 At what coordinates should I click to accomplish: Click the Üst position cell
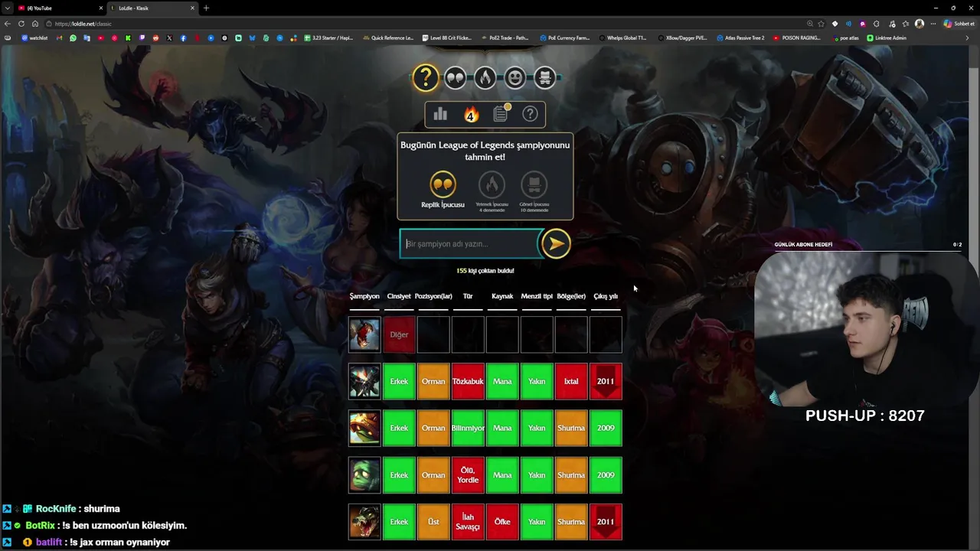click(x=433, y=522)
